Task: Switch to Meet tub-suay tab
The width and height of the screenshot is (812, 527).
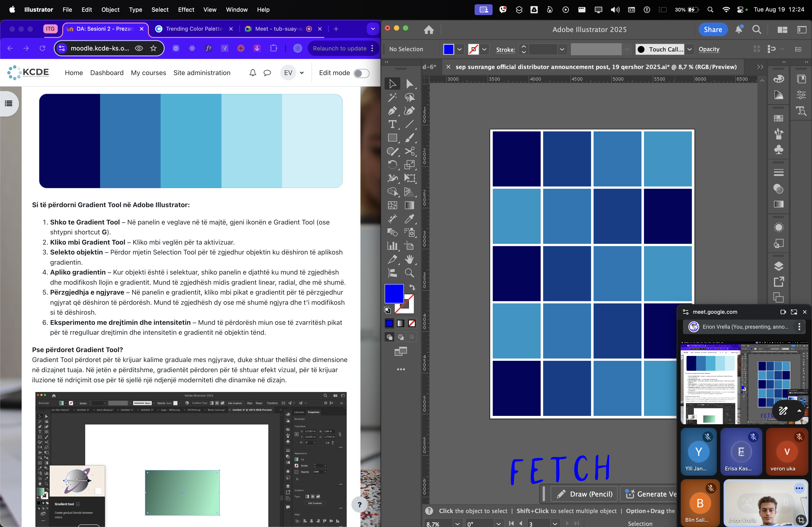Action: click(x=284, y=29)
